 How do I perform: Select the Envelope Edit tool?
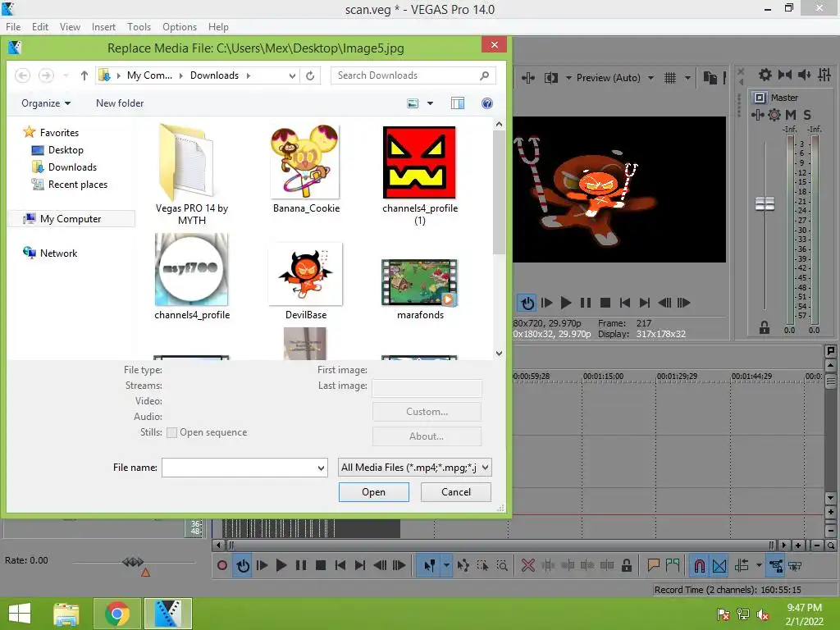coord(463,565)
